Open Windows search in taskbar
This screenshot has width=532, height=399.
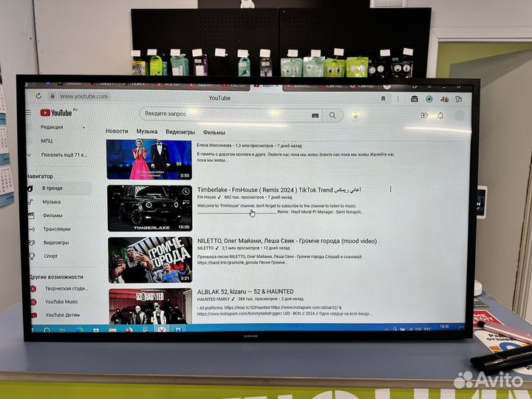47,330
